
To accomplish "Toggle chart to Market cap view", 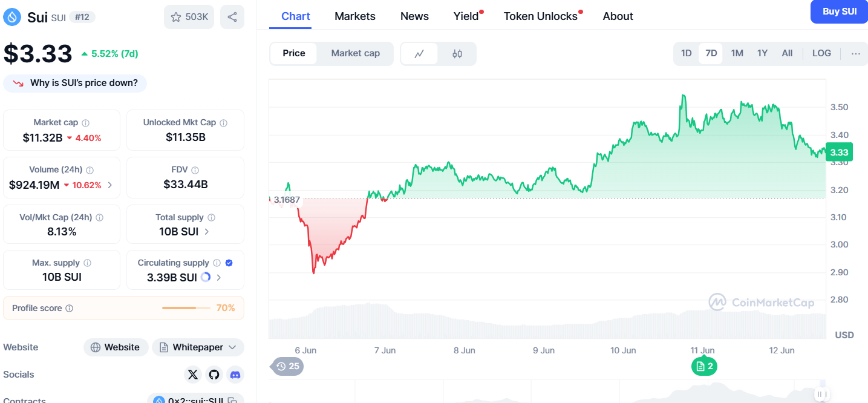I will 356,53.
